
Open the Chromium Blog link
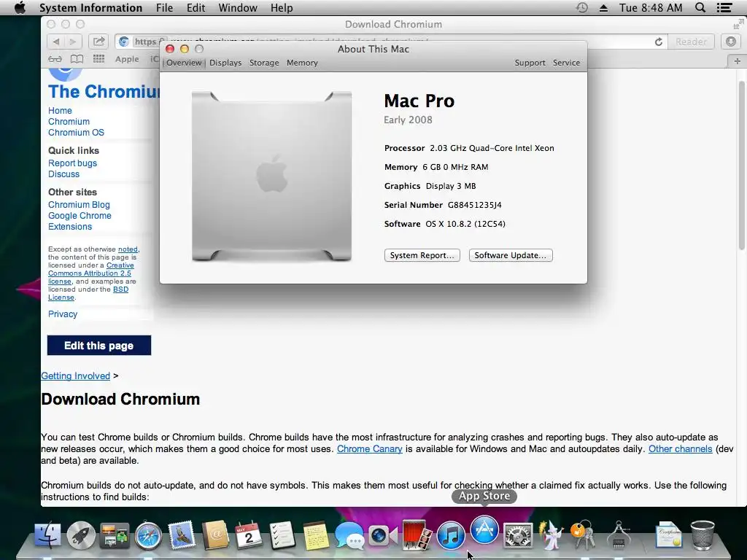(x=79, y=204)
